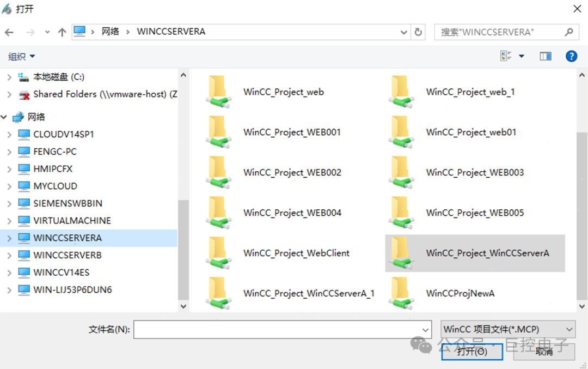Viewport: 588px width, 369px height.
Task: Click the search magnifier icon
Action: pos(569,32)
